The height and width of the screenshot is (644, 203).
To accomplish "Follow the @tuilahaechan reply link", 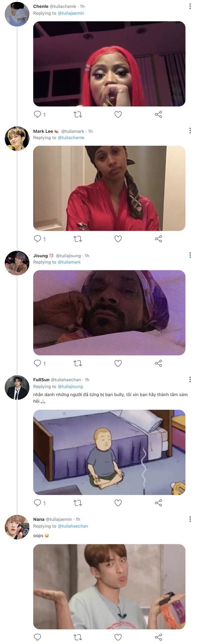I will click(x=73, y=526).
